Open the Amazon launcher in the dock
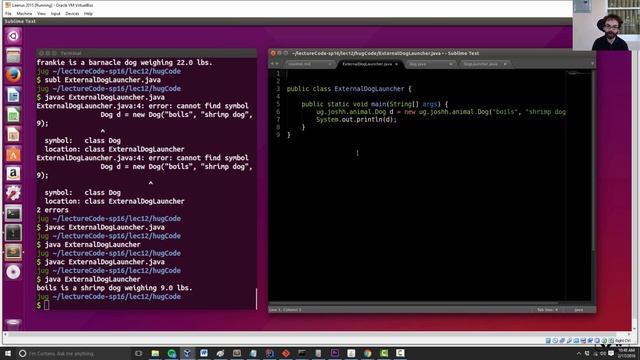The height and width of the screenshot is (360, 640). click(13, 173)
